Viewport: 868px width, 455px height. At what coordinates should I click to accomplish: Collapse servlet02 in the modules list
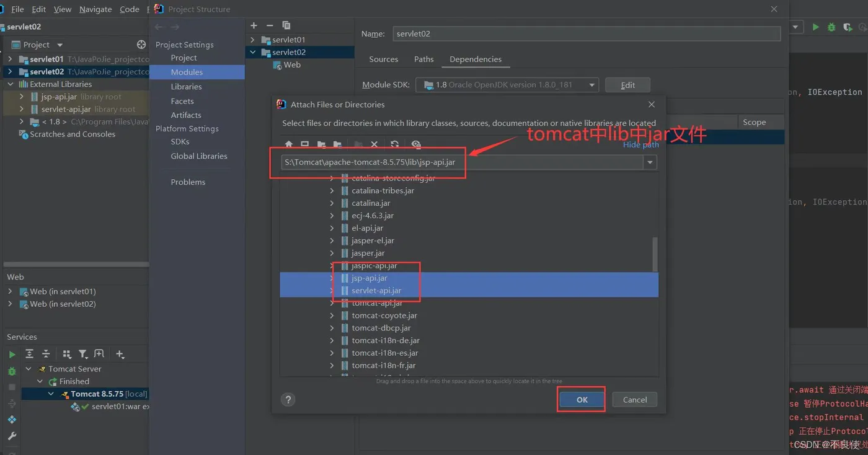(x=253, y=52)
